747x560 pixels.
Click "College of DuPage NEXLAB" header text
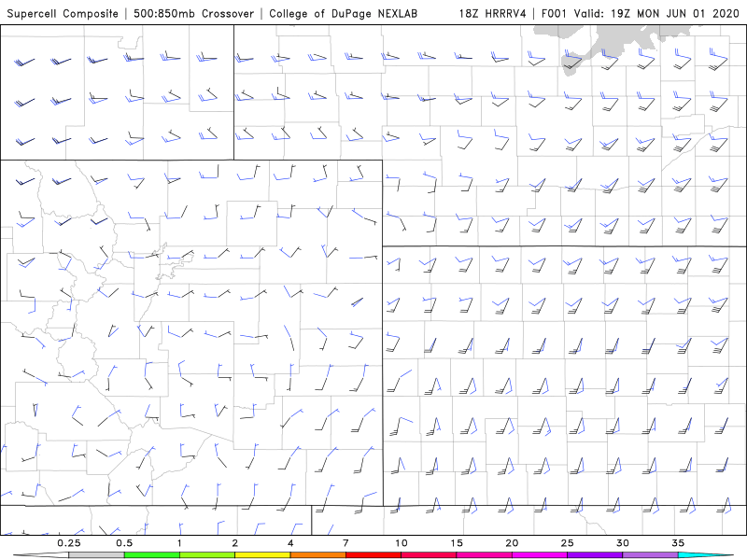click(343, 13)
